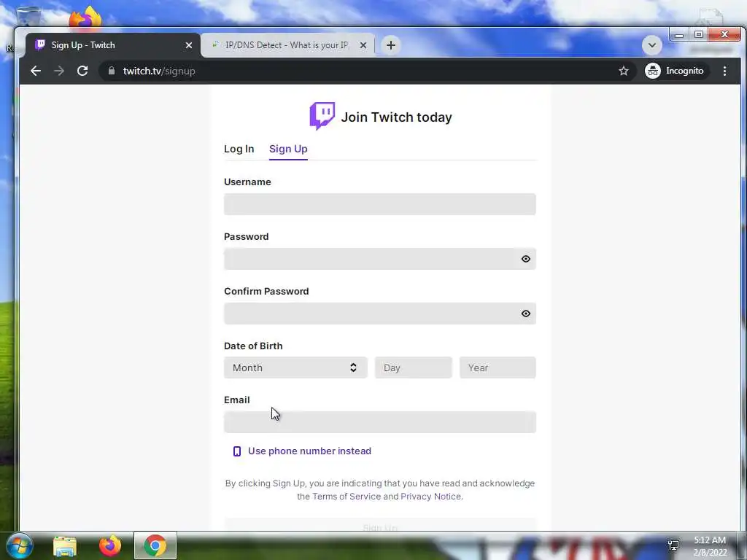Switch to IP/DNS Detect browser tab
This screenshot has width=747, height=560.
pos(287,45)
